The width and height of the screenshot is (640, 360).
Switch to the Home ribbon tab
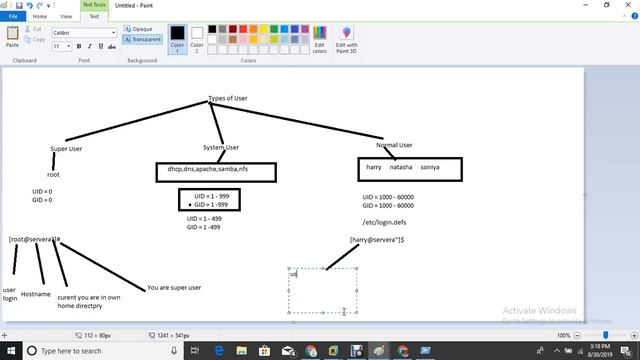pyautogui.click(x=40, y=16)
